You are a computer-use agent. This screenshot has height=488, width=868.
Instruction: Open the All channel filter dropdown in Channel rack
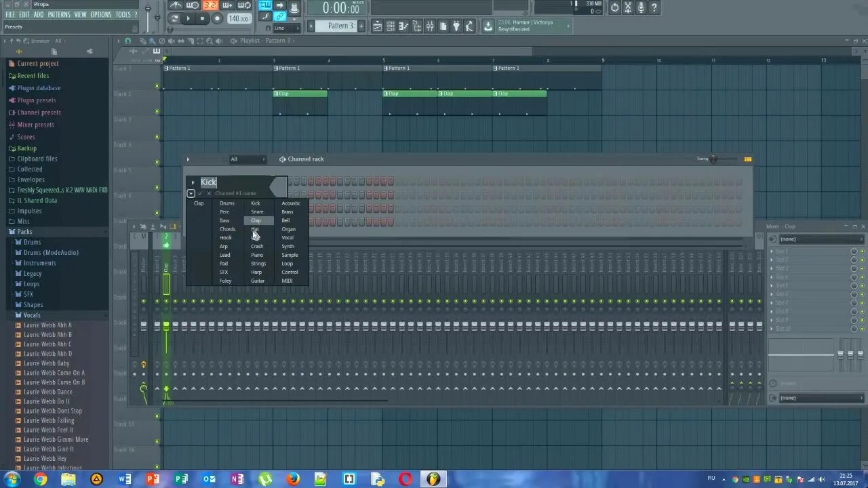[x=244, y=159]
